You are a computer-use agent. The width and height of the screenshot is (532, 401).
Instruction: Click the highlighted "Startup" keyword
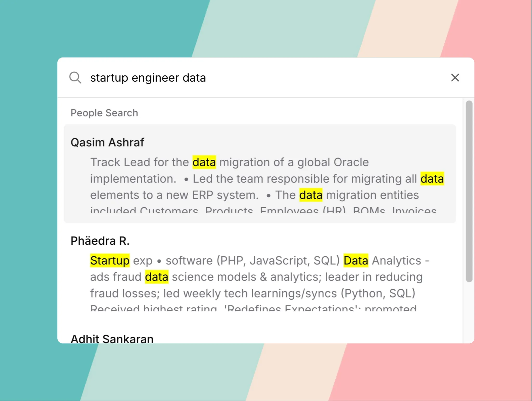110,261
